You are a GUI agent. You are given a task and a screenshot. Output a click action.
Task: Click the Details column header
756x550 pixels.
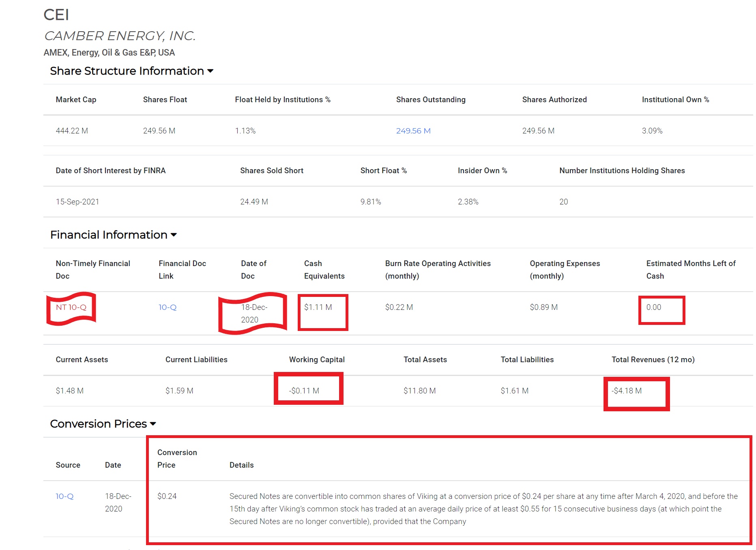point(241,465)
